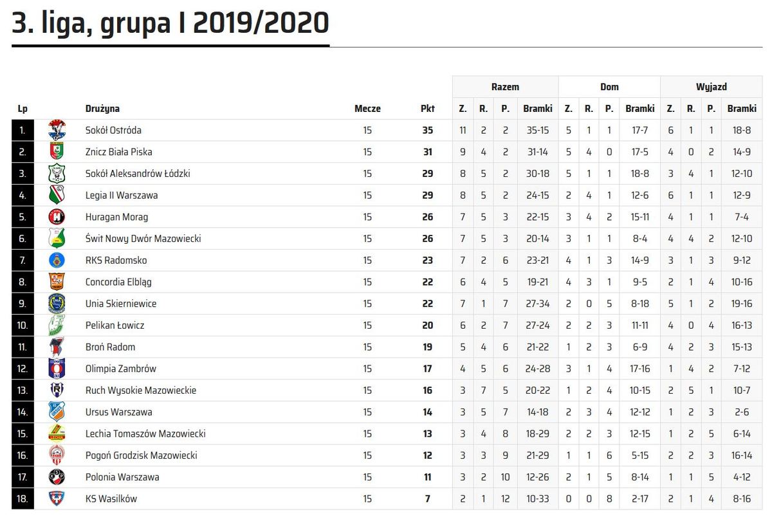Open the Sokół Aleksandrów Łódzki team link

[x=138, y=174]
